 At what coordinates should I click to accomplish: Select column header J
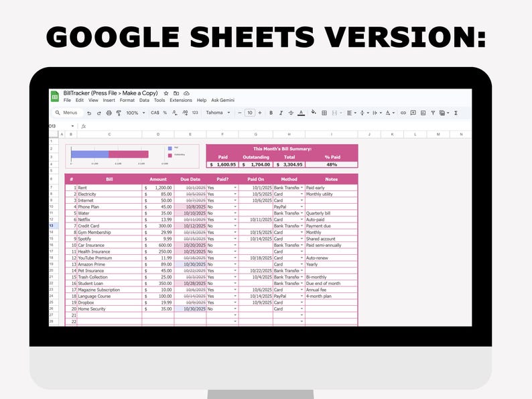click(369, 135)
